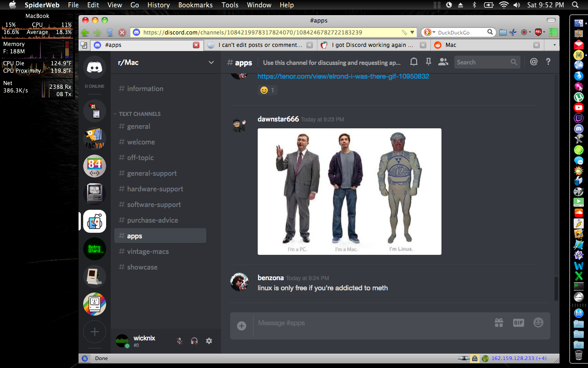This screenshot has width=588, height=368.
Task: Click the 162.159.128.233 status bar address
Action: point(519,358)
